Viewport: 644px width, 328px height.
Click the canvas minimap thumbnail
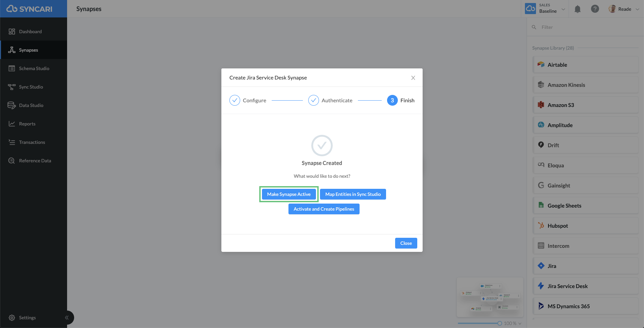coord(490,297)
